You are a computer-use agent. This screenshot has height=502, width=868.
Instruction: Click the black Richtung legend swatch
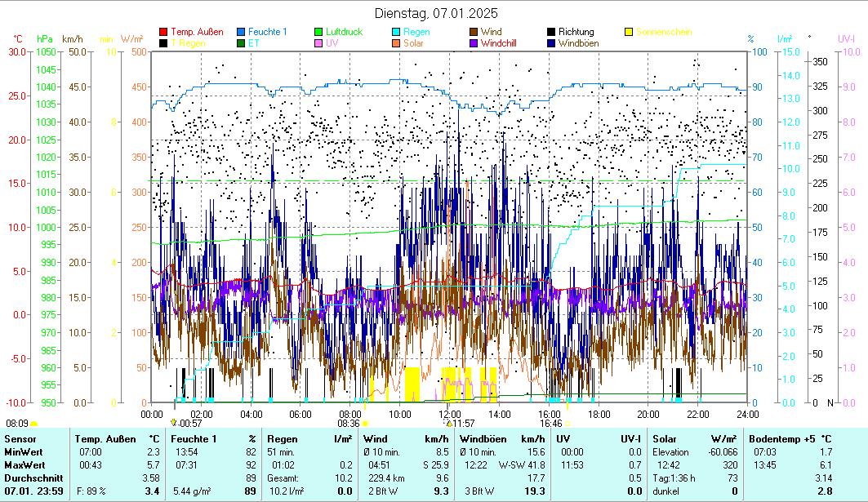tap(551, 33)
